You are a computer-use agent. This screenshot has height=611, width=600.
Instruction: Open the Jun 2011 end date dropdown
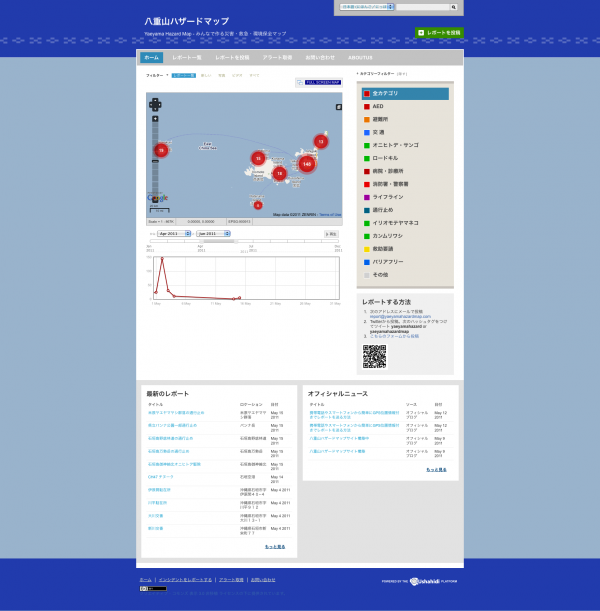click(x=214, y=233)
